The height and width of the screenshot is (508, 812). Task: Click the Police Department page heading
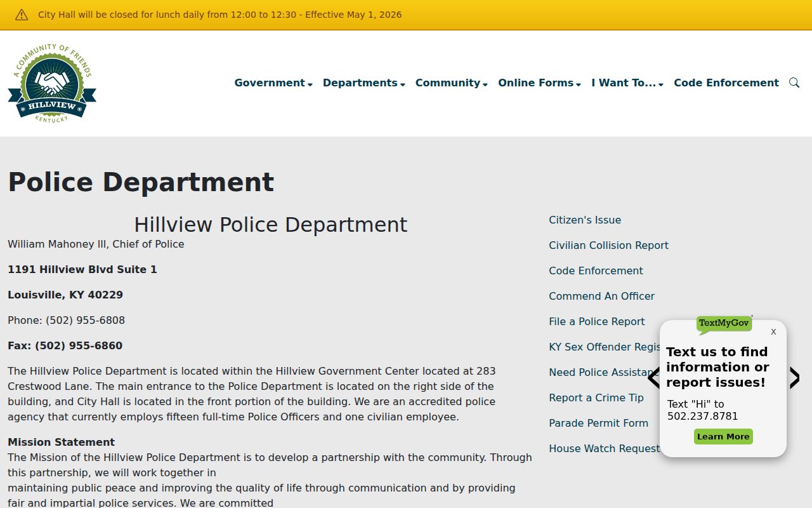coord(141,182)
